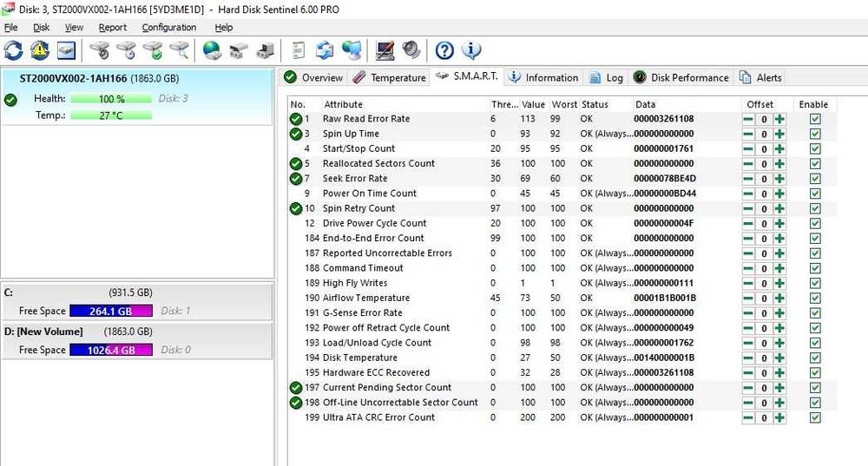This screenshot has height=466, width=868.
Task: Toggle Enable checkbox for Drive Power Cycle Count
Action: (815, 224)
